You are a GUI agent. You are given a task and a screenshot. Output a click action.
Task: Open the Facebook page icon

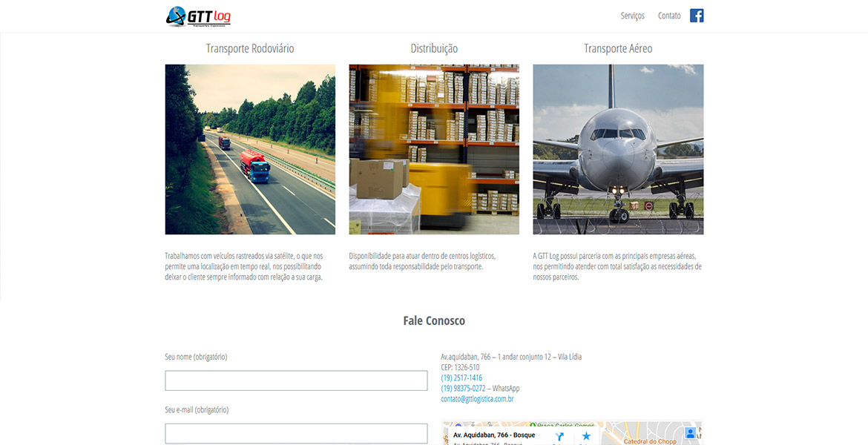click(x=697, y=16)
